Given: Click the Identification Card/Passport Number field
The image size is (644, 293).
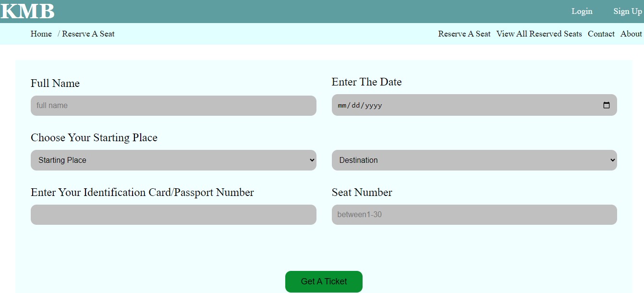Looking at the screenshot, I should point(173,215).
